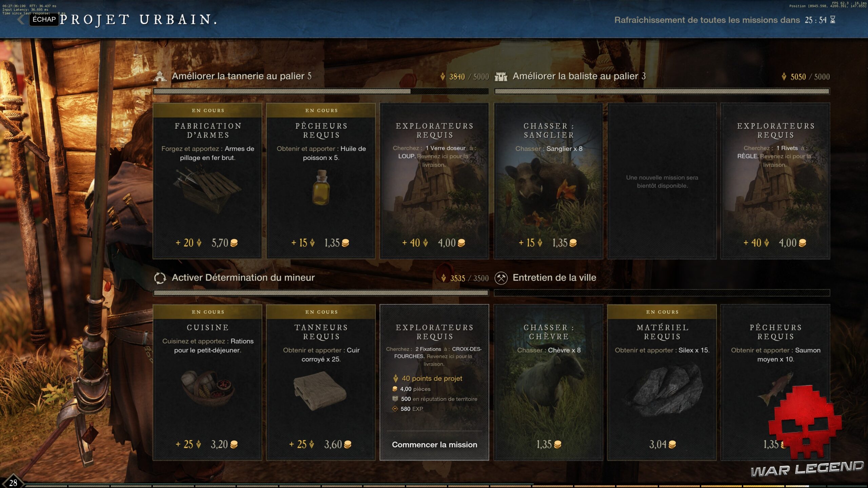Click the crossed hammers Entretien de la ville icon
The image size is (868, 488).
coord(501,278)
